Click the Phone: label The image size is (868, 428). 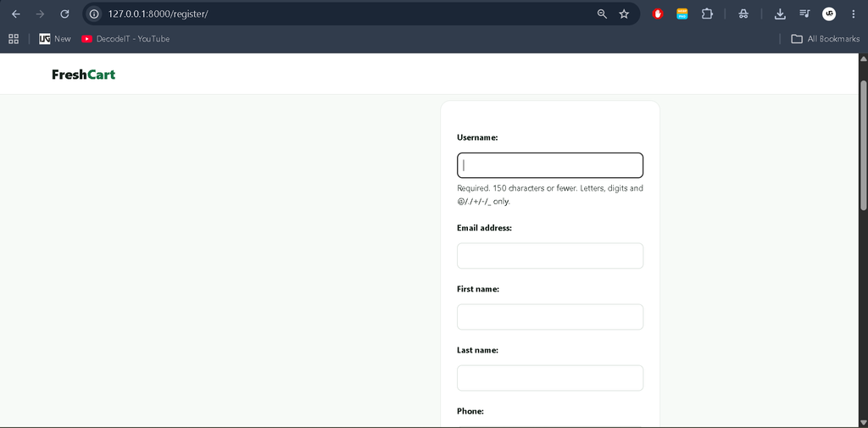[470, 411]
